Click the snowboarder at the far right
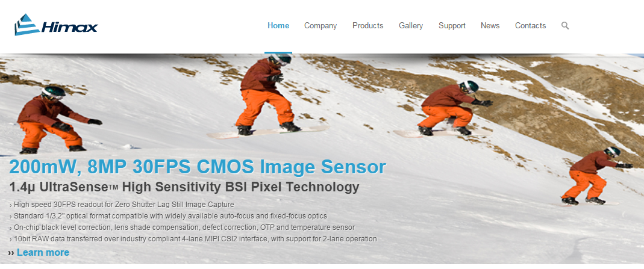 [596, 176]
